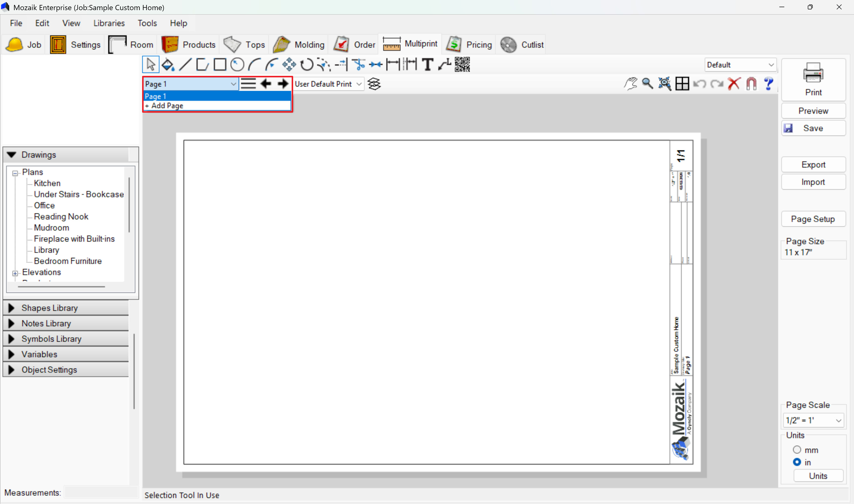Select the paint bucket fill tool

point(168,64)
